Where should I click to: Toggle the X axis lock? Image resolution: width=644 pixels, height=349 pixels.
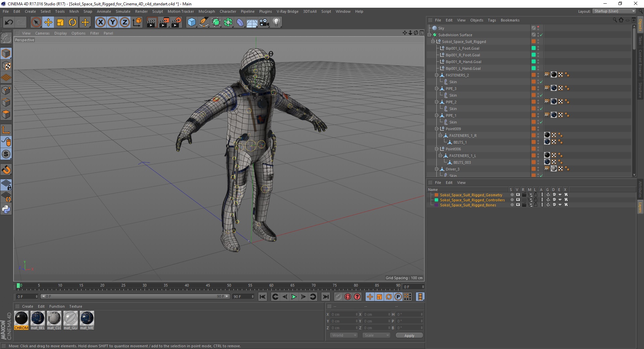[x=100, y=22]
